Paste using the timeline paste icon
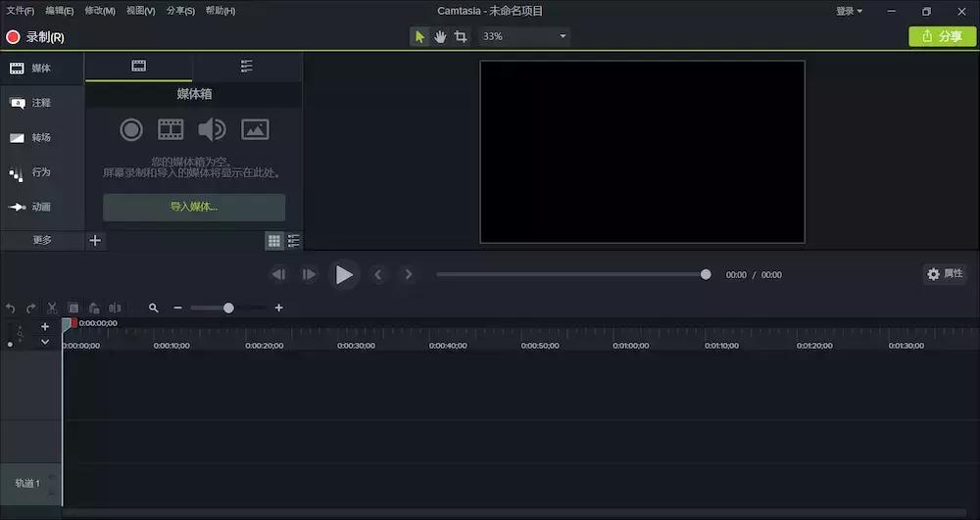Viewport: 980px width, 520px height. coord(94,307)
